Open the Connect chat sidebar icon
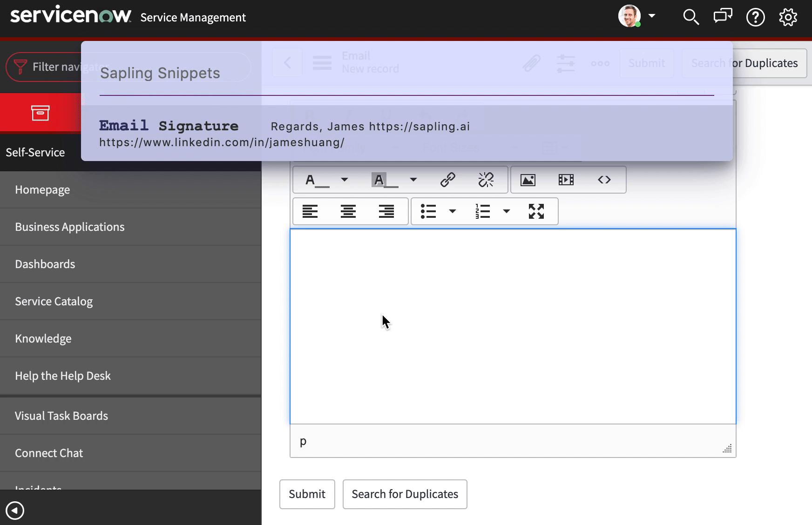812x525 pixels. click(723, 16)
